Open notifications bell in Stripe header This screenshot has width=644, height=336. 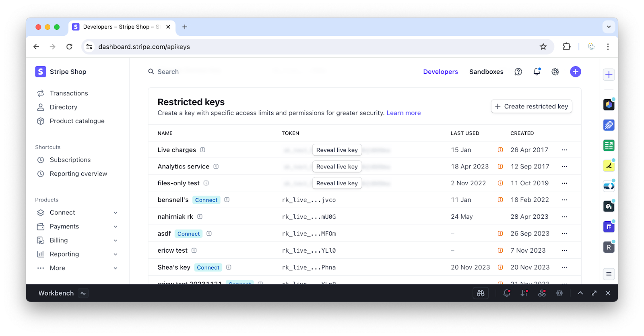point(537,72)
